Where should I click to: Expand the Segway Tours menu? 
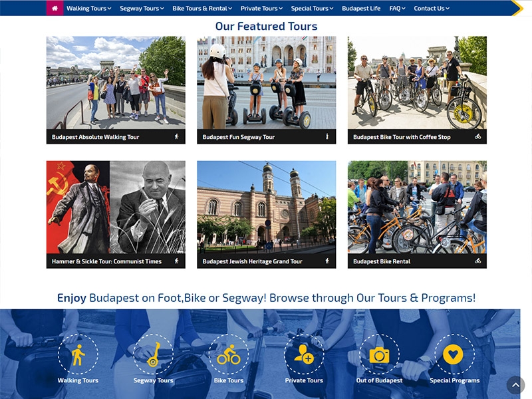coord(142,8)
